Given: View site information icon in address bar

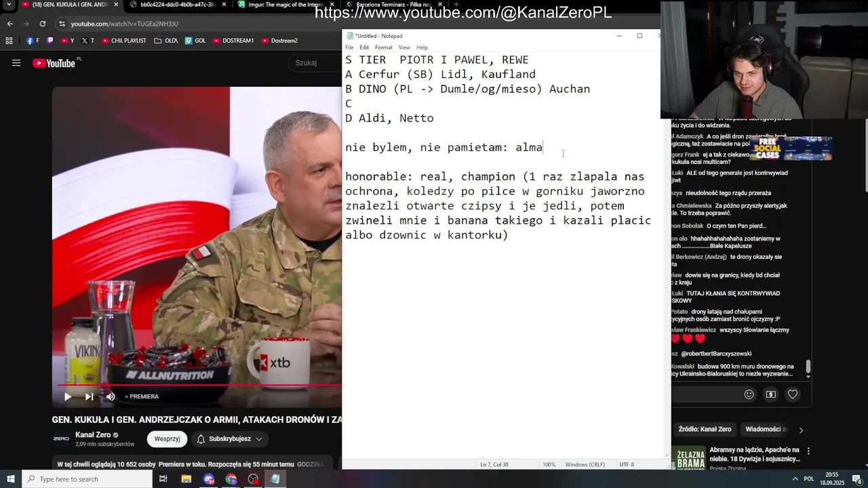Looking at the screenshot, I should pos(62,24).
